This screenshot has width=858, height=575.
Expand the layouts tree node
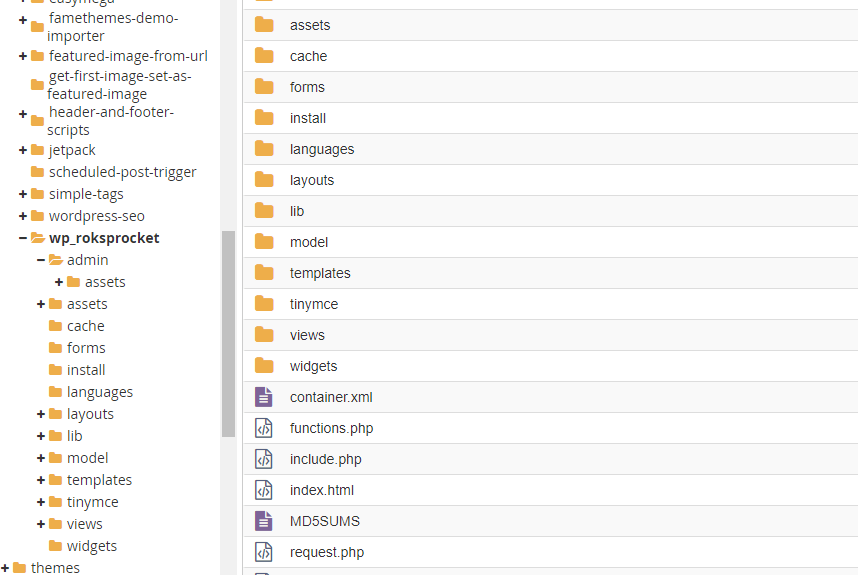tap(40, 414)
